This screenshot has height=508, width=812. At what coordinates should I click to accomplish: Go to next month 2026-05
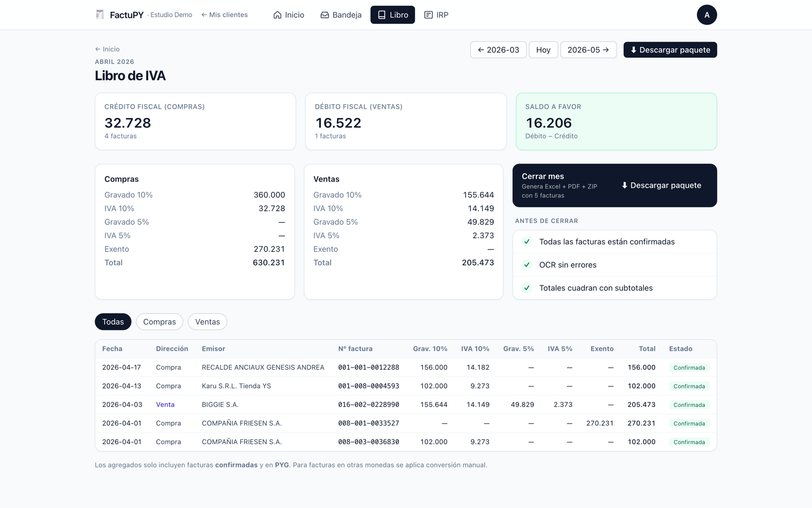(588, 50)
